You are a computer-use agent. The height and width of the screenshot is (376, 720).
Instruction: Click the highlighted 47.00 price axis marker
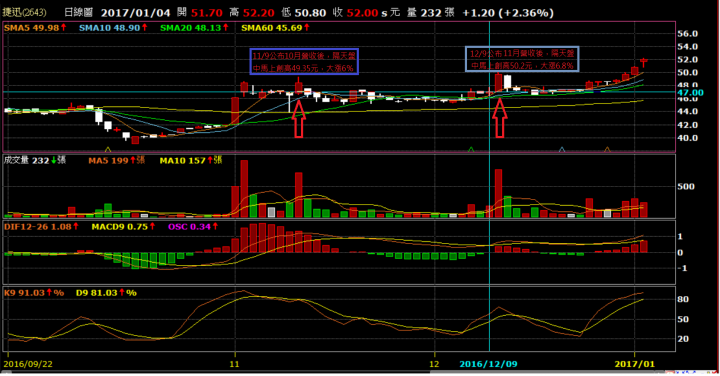[x=690, y=93]
